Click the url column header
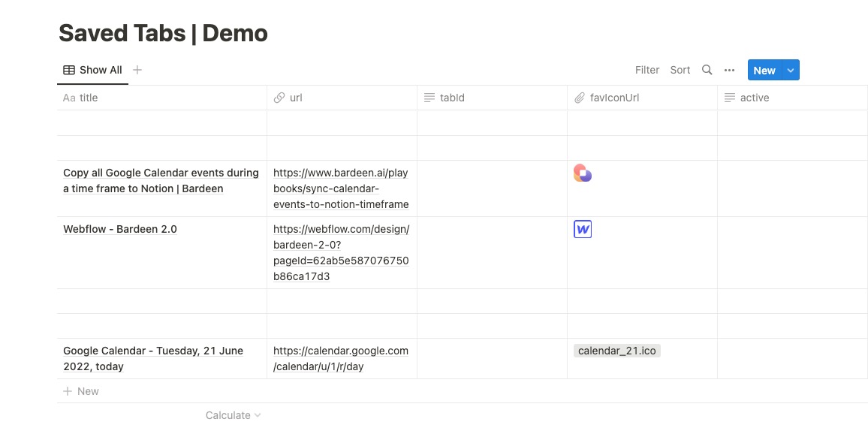Screen dimensions: 868x443 342,98
